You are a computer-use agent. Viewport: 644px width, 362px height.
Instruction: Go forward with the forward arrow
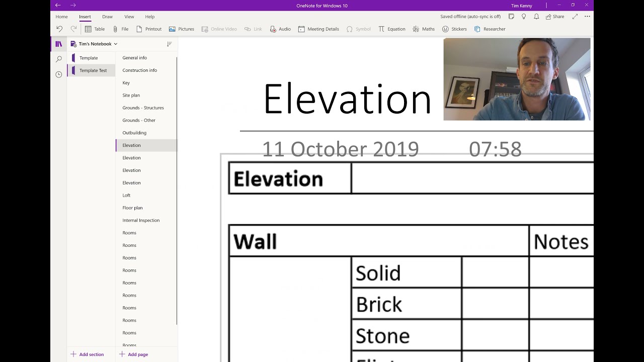[73, 6]
